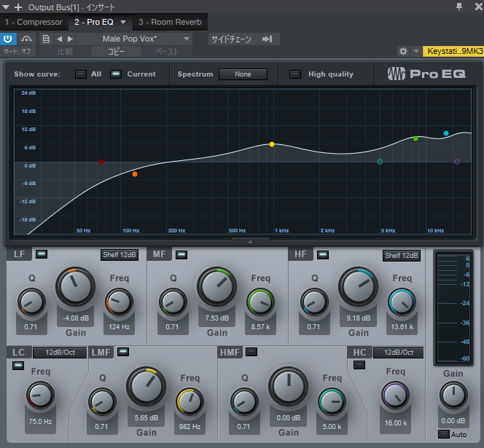Switch to the 1 - Compressor tab
This screenshot has height=448, width=484.
point(34,22)
